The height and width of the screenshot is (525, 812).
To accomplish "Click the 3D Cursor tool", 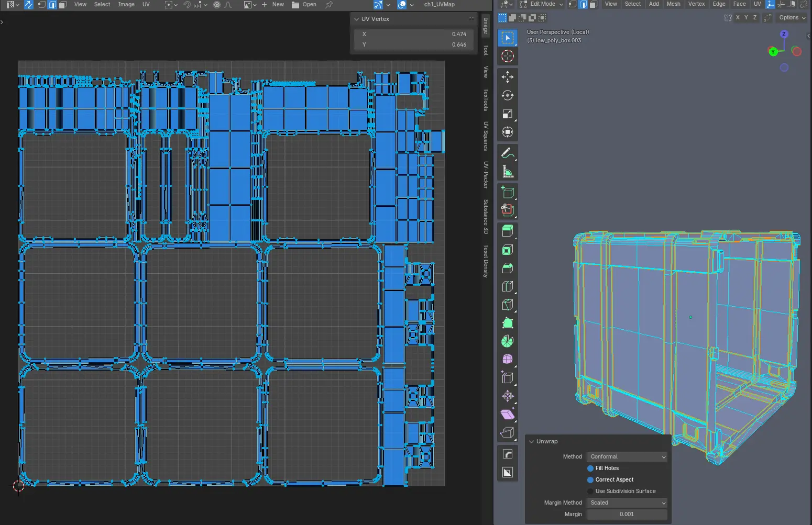I will [x=507, y=57].
